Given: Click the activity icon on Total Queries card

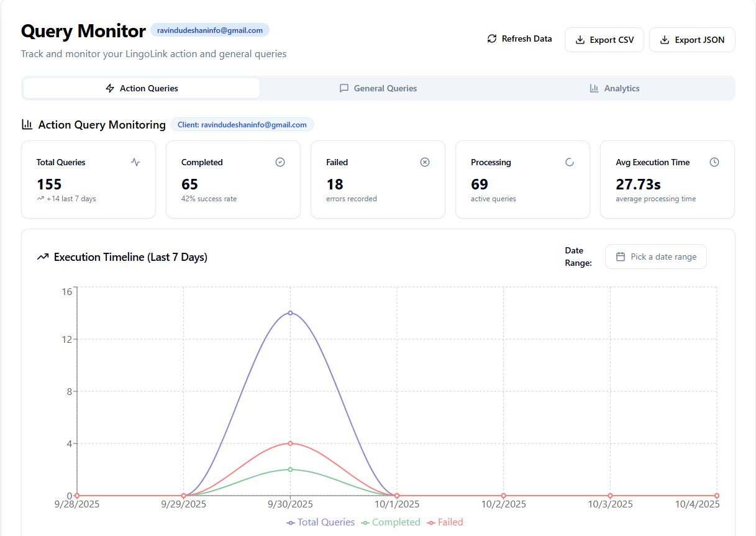Looking at the screenshot, I should [135, 161].
